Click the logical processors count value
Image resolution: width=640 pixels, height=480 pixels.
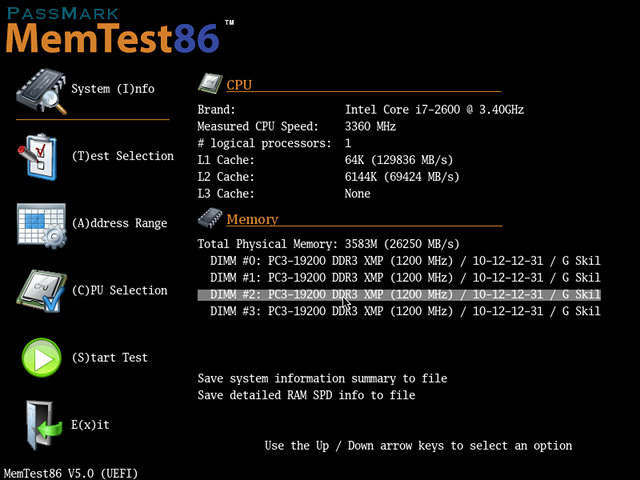pos(348,143)
